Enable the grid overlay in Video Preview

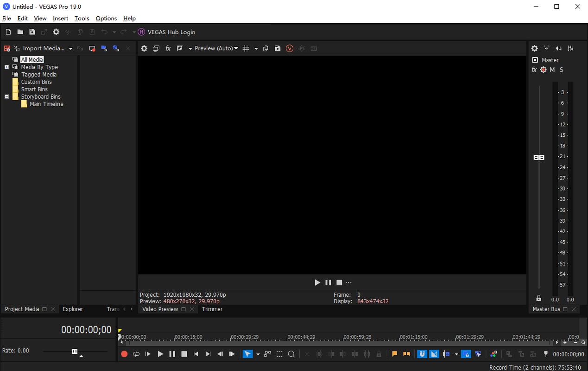tap(246, 48)
